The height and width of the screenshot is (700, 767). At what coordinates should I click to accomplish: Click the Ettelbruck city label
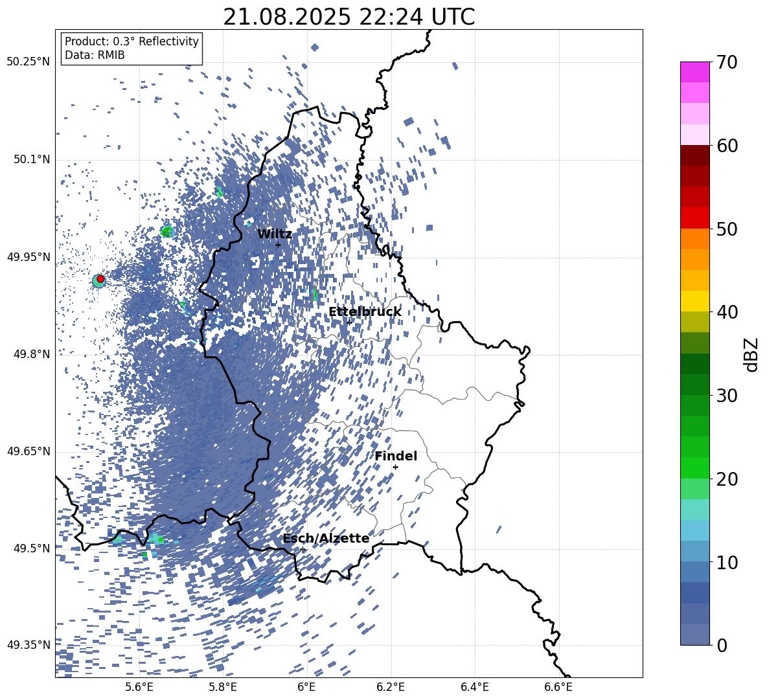click(365, 312)
